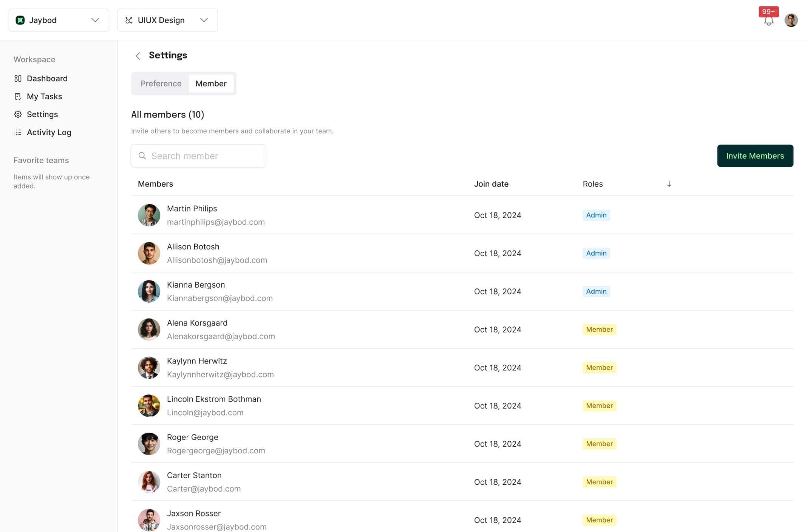
Task: Click Alena Korsgaard's Member role badge
Action: click(599, 329)
